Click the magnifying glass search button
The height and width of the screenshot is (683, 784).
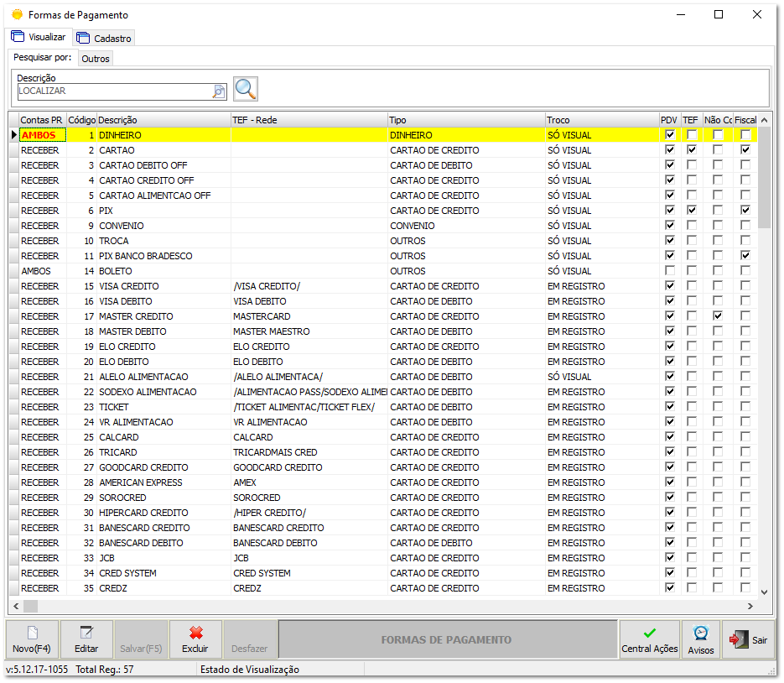pos(246,89)
